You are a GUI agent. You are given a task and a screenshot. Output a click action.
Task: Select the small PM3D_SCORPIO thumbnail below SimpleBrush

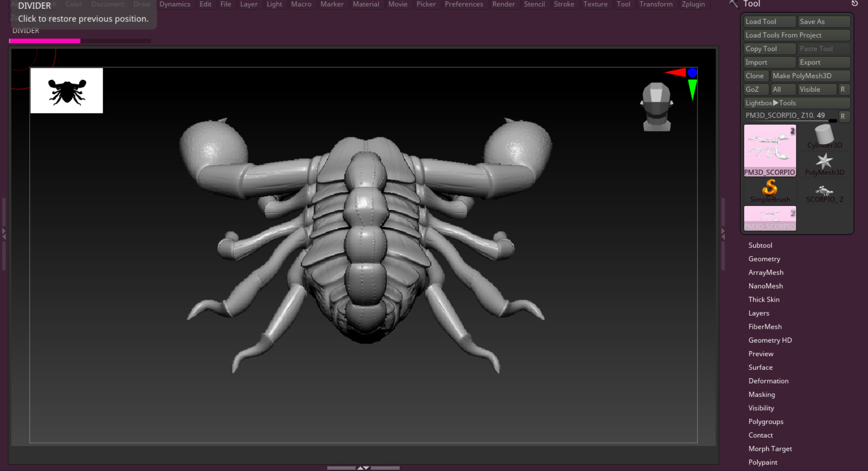pyautogui.click(x=770, y=218)
